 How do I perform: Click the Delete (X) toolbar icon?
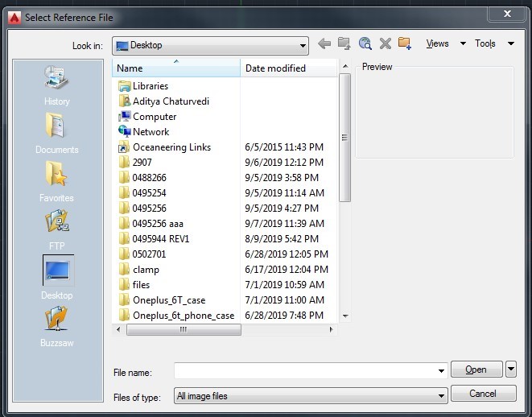(x=385, y=43)
